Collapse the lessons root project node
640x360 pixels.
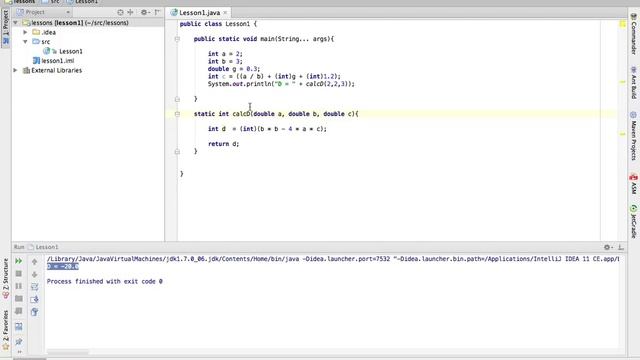[16, 23]
